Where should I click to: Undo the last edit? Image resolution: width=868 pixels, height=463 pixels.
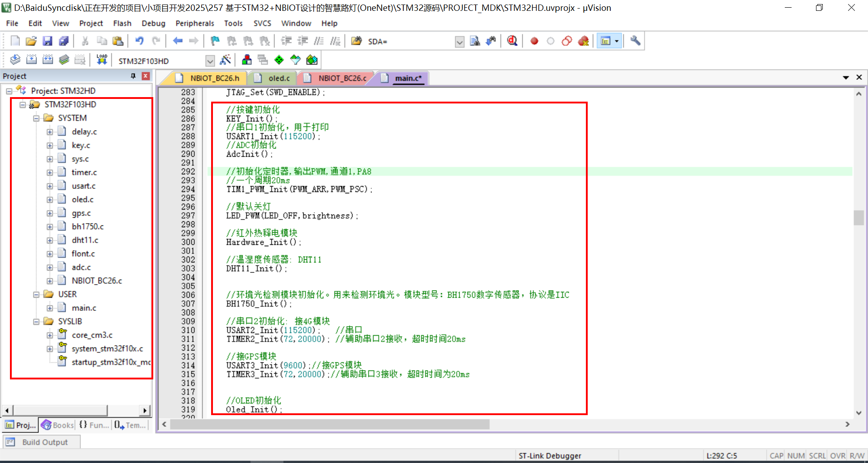click(x=139, y=41)
